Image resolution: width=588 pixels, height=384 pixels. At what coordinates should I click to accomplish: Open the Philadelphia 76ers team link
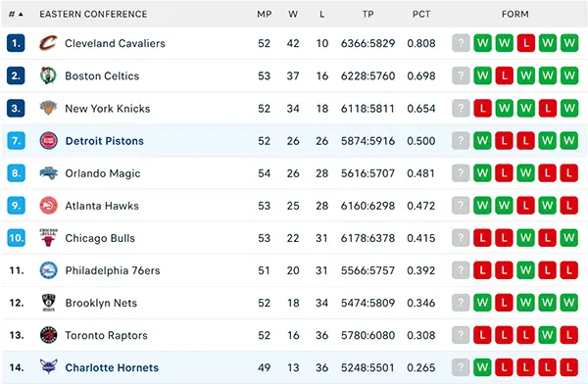[x=113, y=270]
